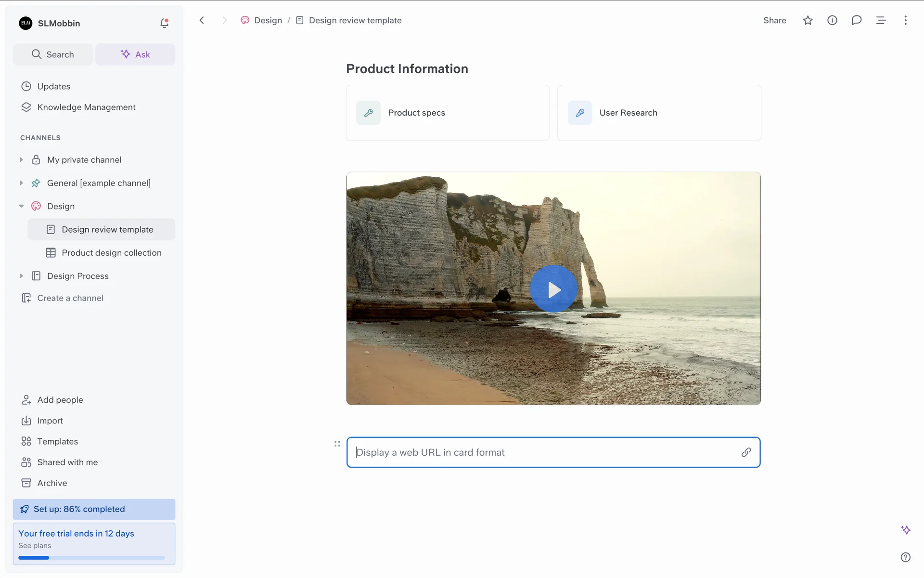Open the notifications bell icon
The width and height of the screenshot is (924, 578).
pos(164,23)
